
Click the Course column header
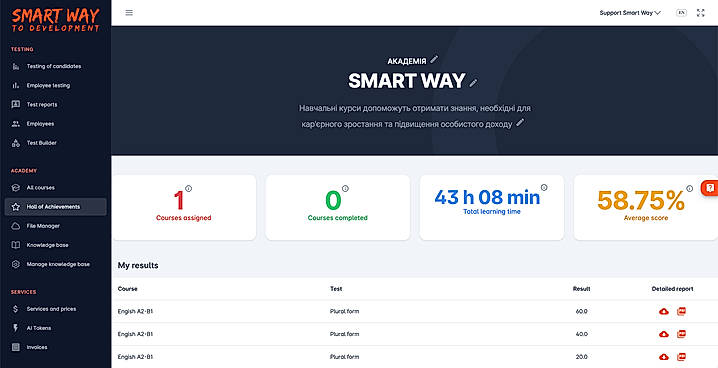coord(127,289)
